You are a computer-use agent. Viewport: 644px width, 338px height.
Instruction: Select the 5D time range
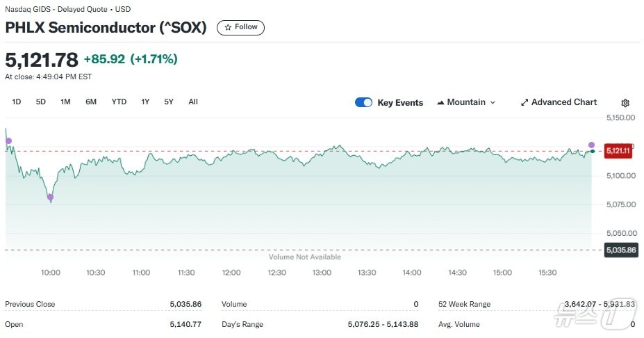point(41,102)
